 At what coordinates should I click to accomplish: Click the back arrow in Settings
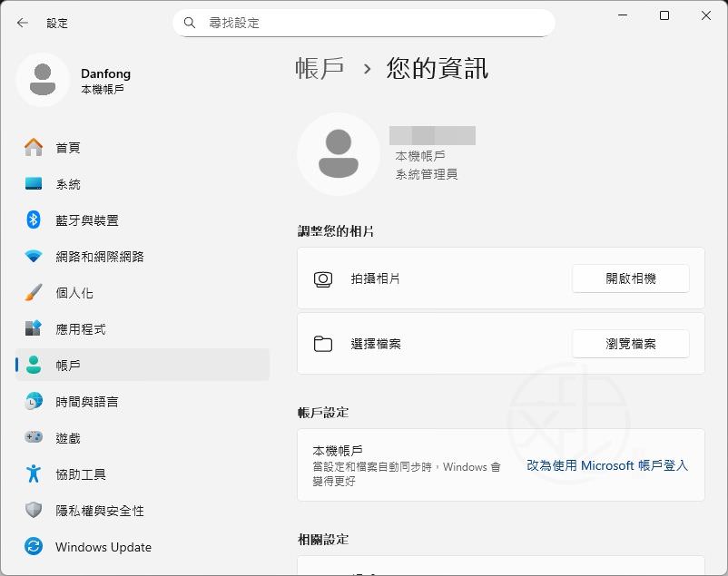(x=23, y=23)
